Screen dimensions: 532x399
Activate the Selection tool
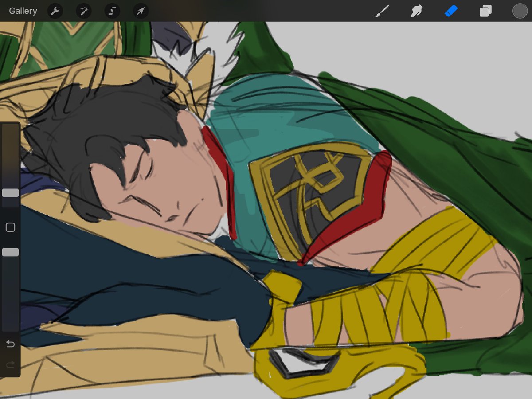112,11
